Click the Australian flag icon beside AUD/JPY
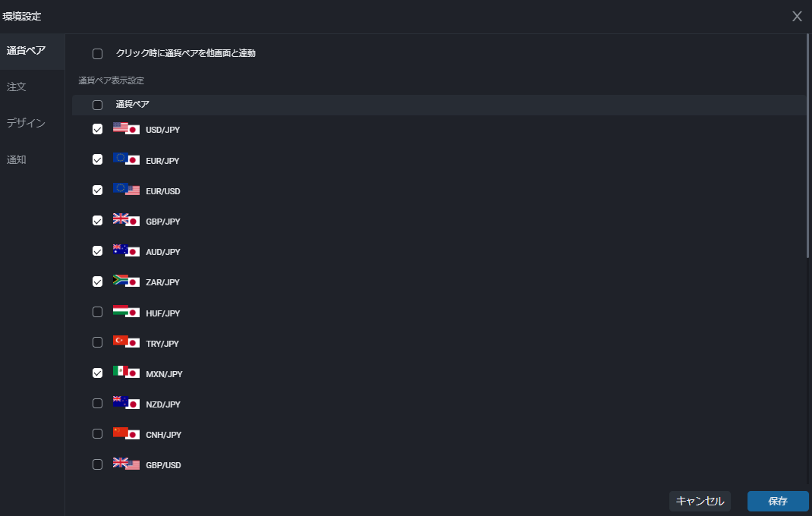 point(119,250)
